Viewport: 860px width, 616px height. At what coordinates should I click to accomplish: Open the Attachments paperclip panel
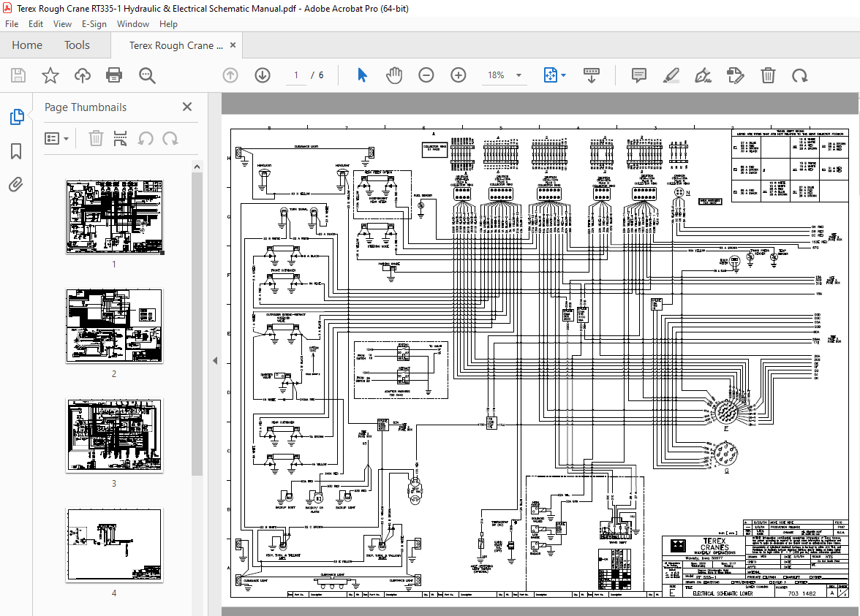[16, 185]
